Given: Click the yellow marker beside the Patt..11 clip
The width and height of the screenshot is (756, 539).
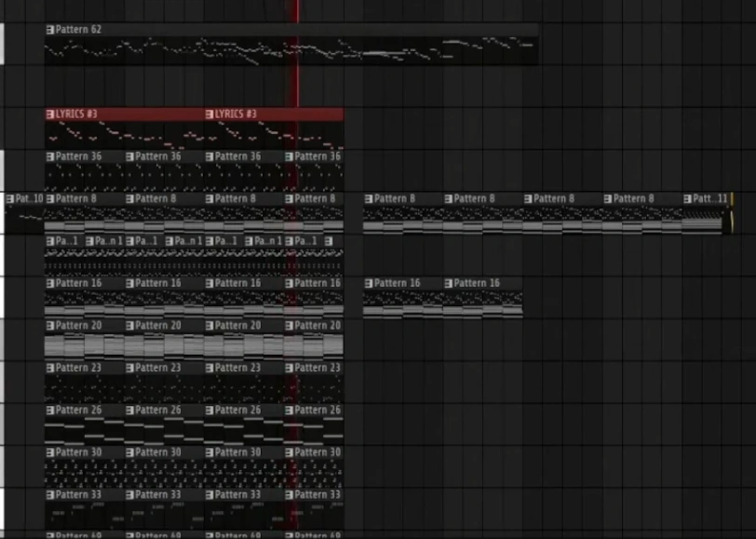Looking at the screenshot, I should [x=732, y=213].
